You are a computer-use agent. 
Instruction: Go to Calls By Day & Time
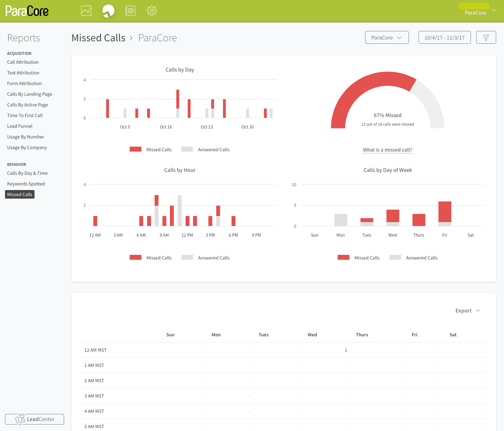pyautogui.click(x=27, y=173)
